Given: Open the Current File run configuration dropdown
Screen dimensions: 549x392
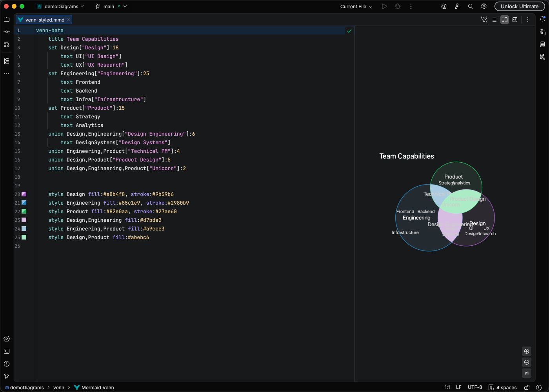Looking at the screenshot, I should (355, 6).
